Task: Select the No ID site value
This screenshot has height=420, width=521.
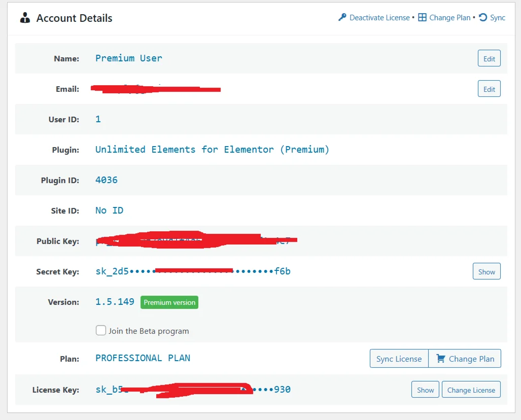Action: (109, 211)
